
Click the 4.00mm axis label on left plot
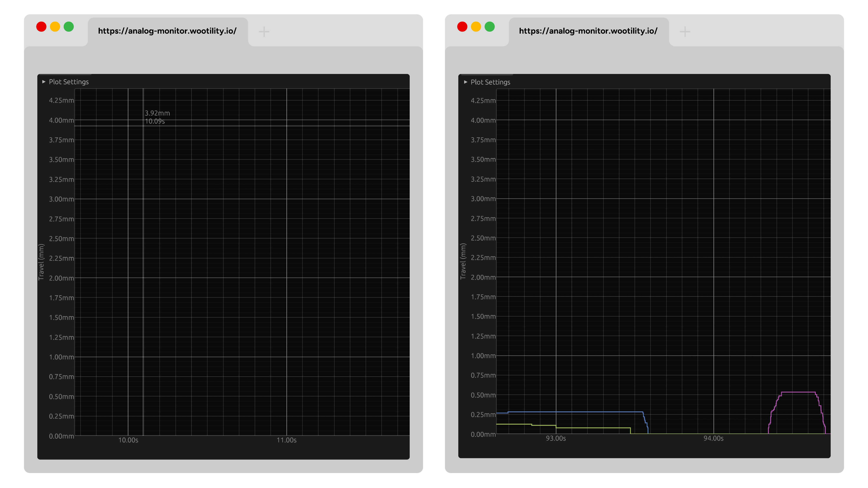coord(61,120)
